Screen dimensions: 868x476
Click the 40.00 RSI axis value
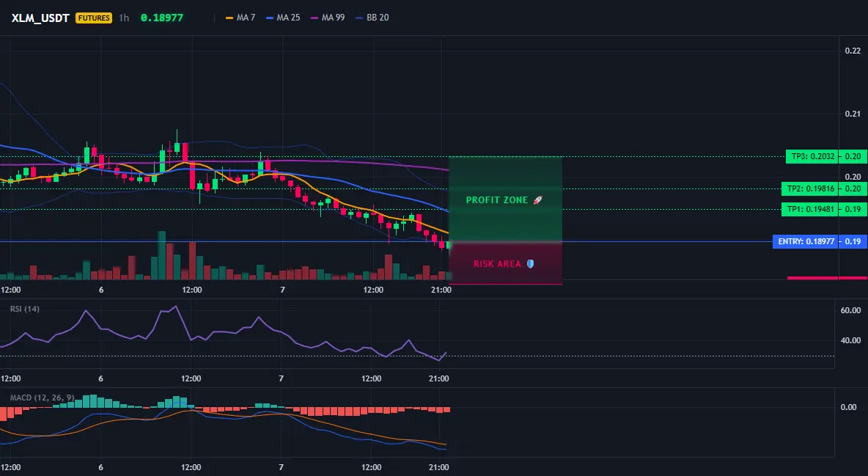851,340
